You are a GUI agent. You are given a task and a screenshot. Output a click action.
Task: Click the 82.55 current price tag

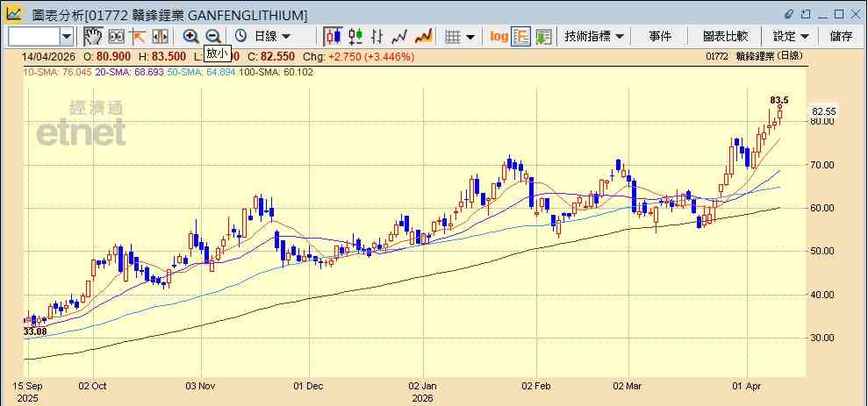pos(822,111)
